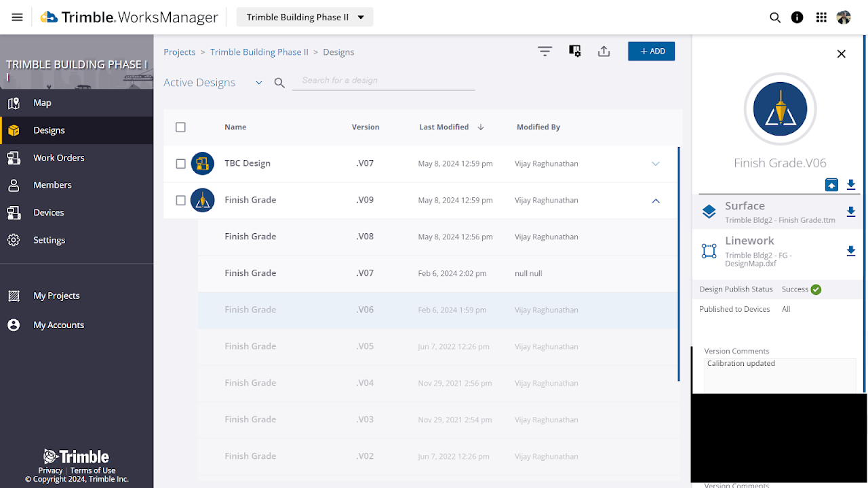
Task: Sort by the Last Modified column header
Action: pyautogui.click(x=444, y=127)
